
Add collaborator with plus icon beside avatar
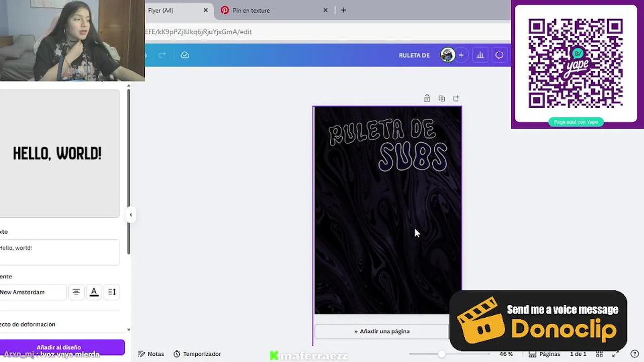(x=461, y=55)
